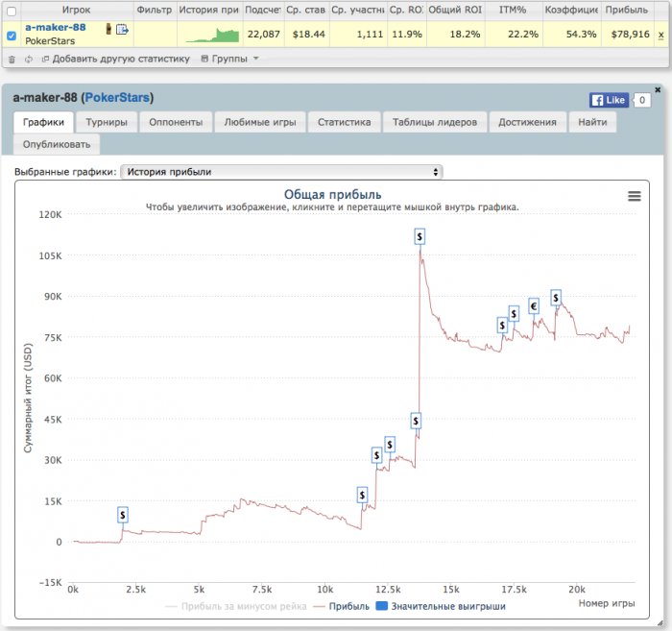Expand the Группы dropdown
The image size is (672, 631).
[x=229, y=59]
